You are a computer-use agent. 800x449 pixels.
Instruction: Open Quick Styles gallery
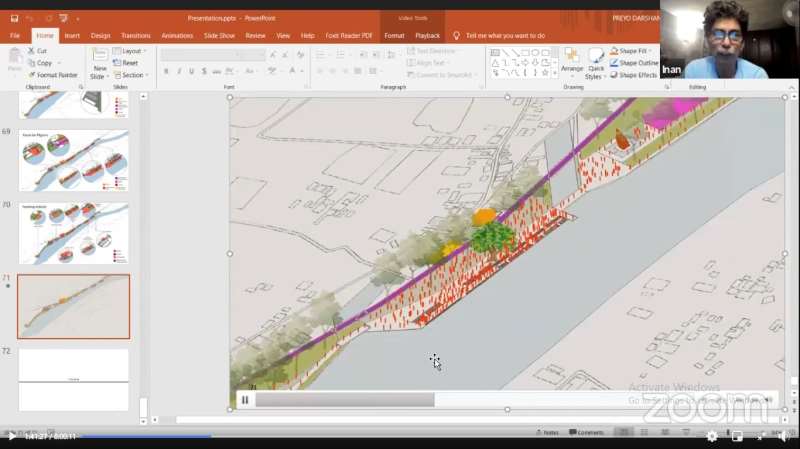pyautogui.click(x=595, y=61)
